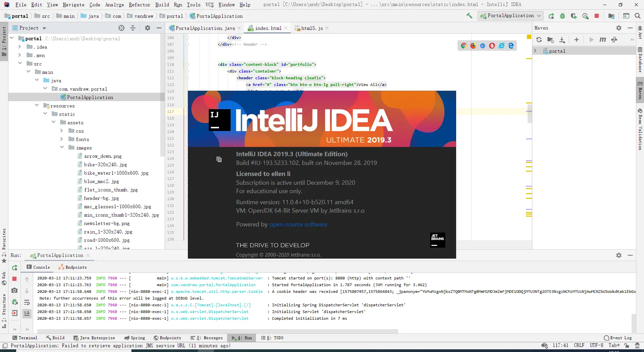The height and width of the screenshot is (352, 644).
Task: Open in Chrome browser icon
Action: (464, 46)
